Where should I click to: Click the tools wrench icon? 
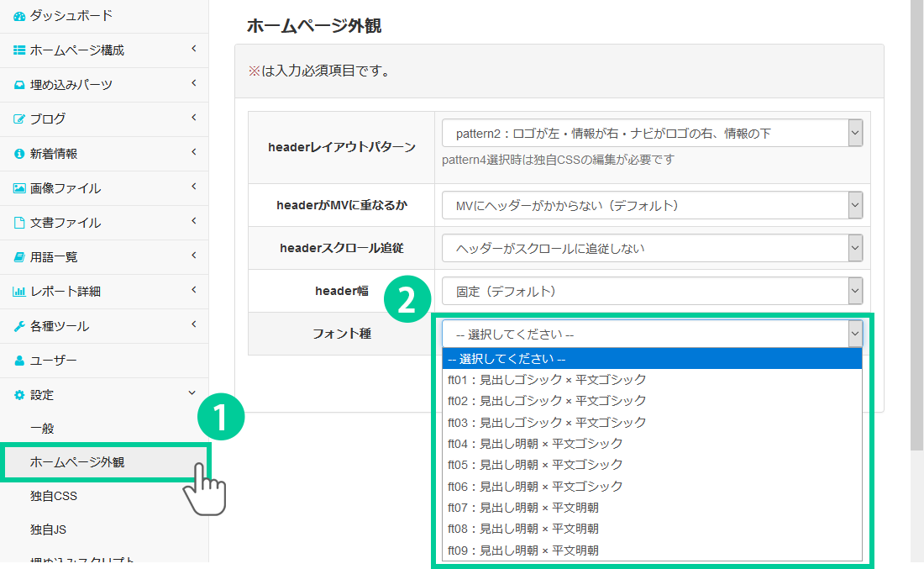(x=19, y=326)
